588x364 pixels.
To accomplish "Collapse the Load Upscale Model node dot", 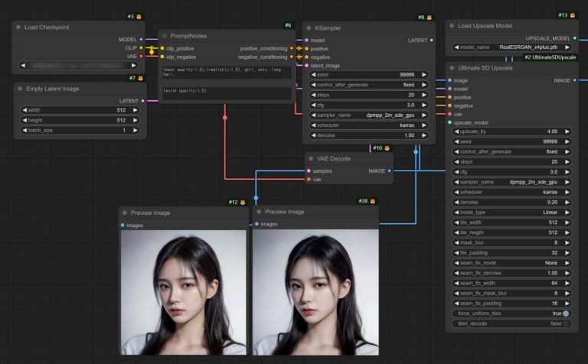I will tap(452, 26).
